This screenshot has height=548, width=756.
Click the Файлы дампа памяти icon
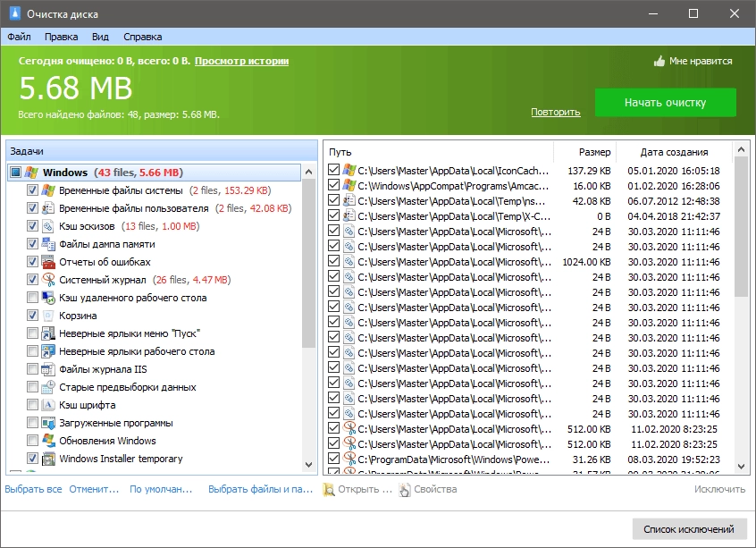click(48, 244)
